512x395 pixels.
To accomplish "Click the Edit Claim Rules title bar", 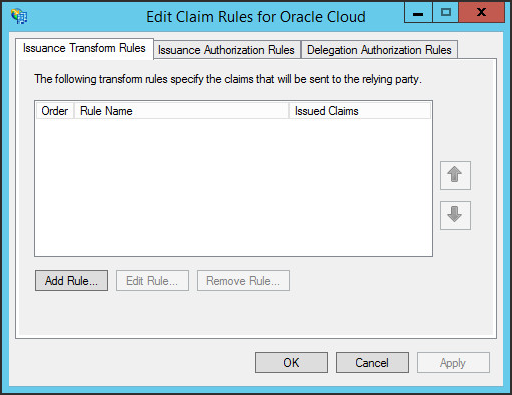I will 256,17.
